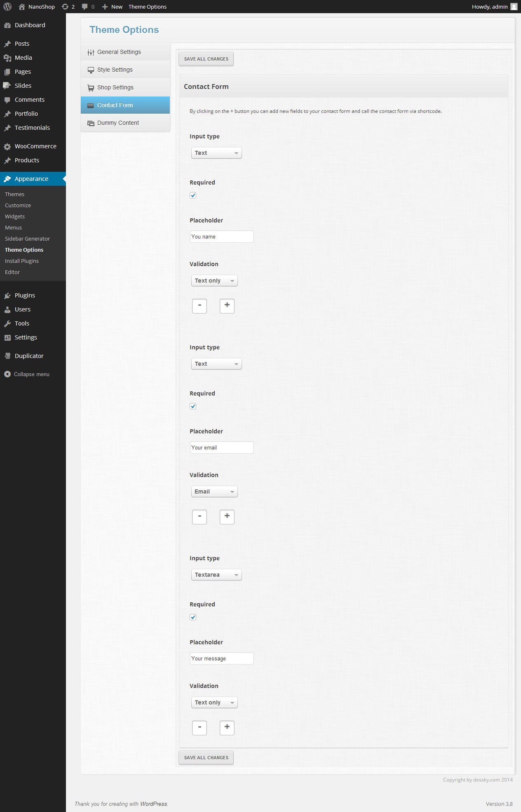
Task: Click the WordPress logo icon in admin bar
Action: (7, 7)
